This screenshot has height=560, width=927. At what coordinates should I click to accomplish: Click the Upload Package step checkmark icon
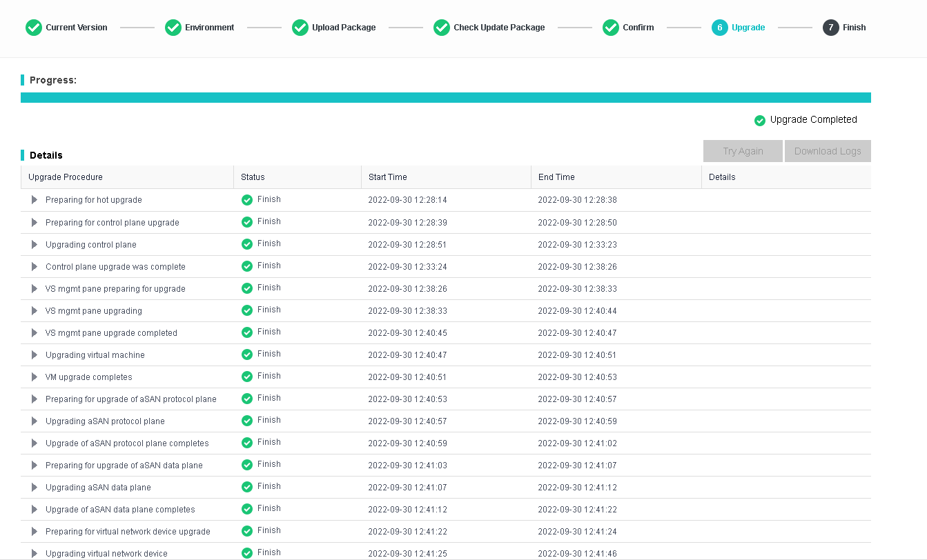300,28
